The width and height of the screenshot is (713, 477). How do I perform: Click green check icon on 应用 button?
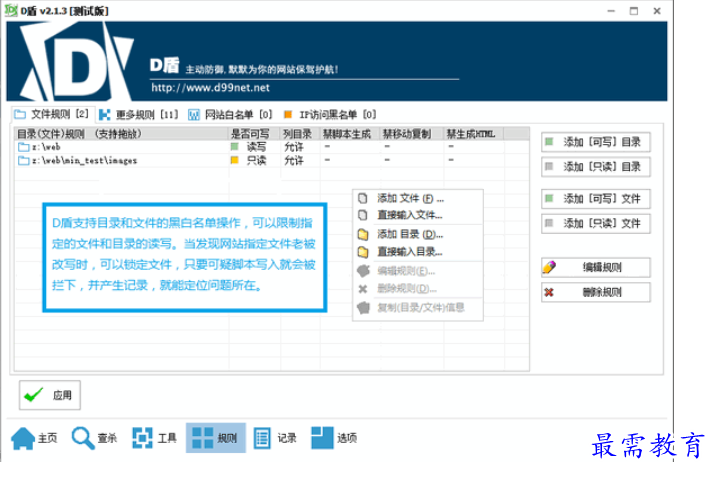tap(34, 395)
